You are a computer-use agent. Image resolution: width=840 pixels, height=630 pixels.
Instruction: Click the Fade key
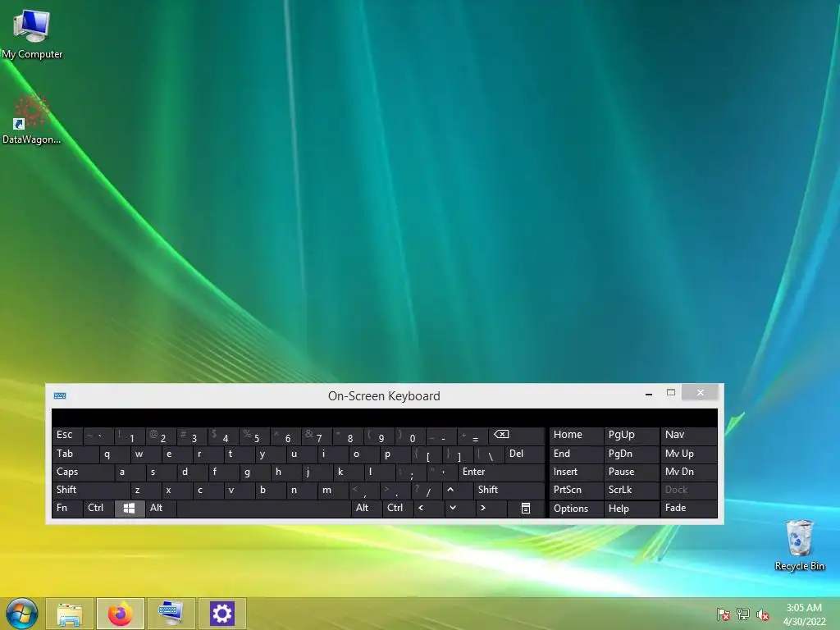(689, 509)
